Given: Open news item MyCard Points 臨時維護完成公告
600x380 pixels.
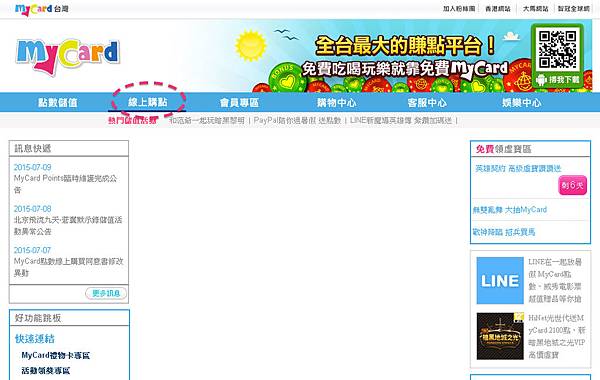Looking at the screenshot, I should point(65,184).
